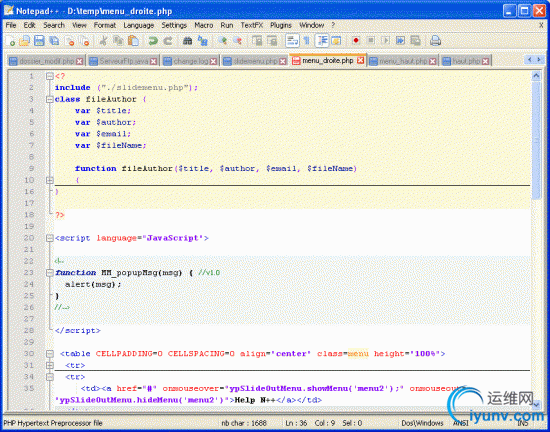Click the macro Playback icon
Viewport: 550px width, 432px height.
click(385, 41)
